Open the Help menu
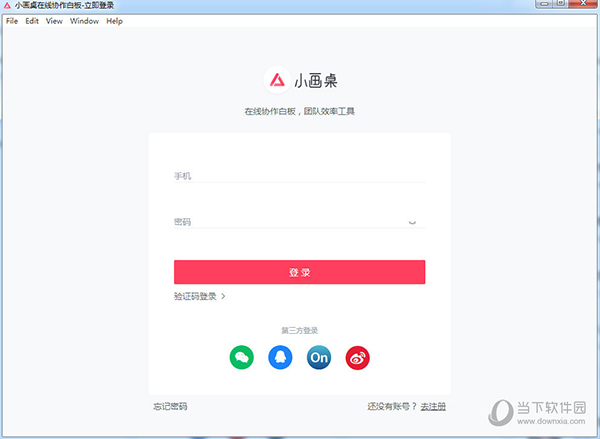This screenshot has width=600, height=439. (x=114, y=21)
